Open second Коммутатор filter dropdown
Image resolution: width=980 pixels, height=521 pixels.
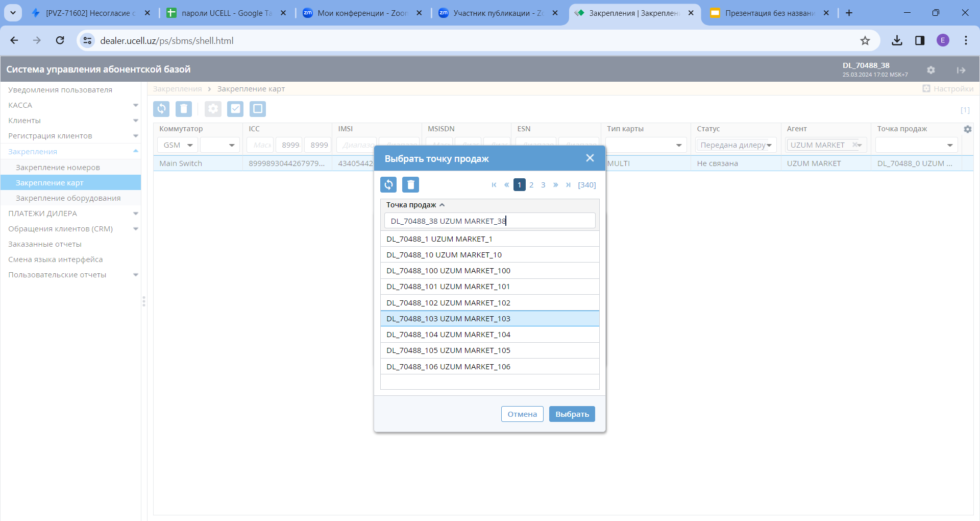tap(220, 145)
